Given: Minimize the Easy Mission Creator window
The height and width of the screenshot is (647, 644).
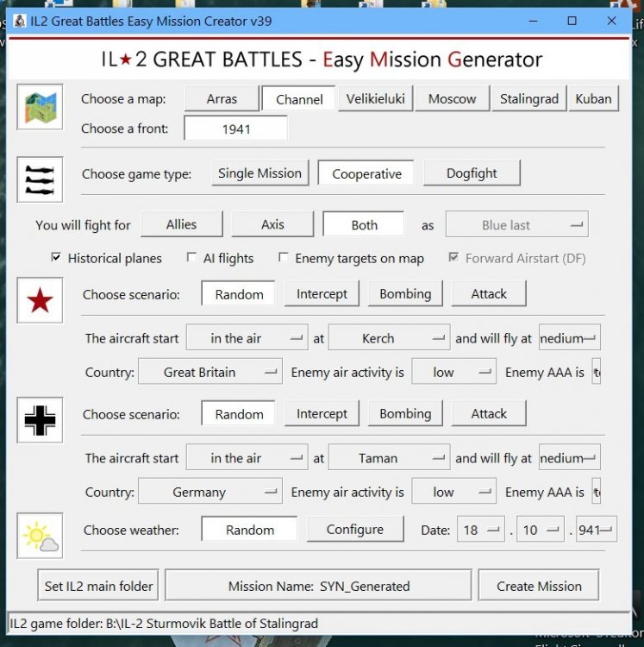Looking at the screenshot, I should pos(533,21).
